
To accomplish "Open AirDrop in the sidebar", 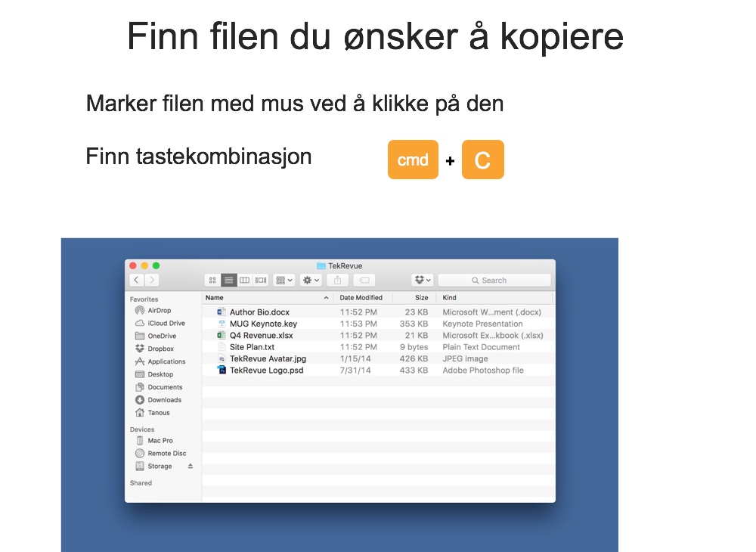I will 159,311.
